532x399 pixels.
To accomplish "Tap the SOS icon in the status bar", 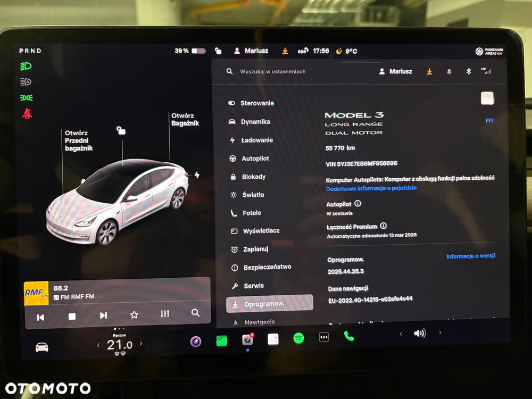I will 303,51.
